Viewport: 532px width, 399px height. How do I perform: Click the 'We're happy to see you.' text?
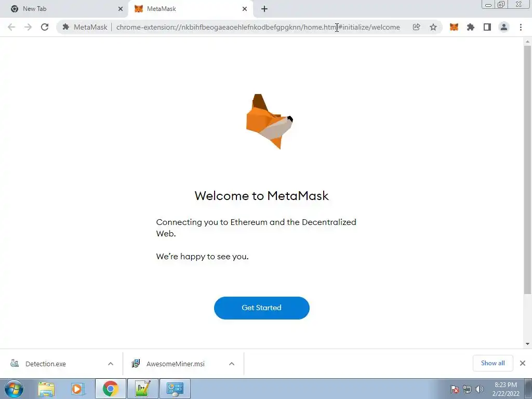tap(202, 257)
